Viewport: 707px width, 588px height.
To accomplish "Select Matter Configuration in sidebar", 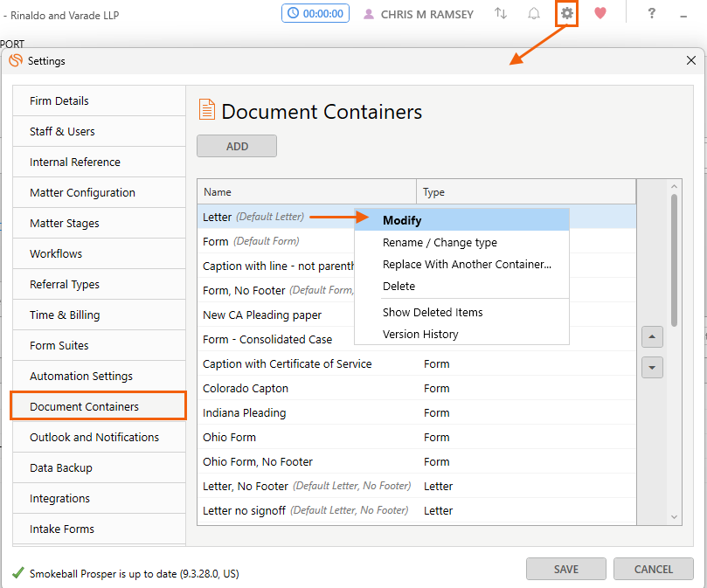I will 100,193.
